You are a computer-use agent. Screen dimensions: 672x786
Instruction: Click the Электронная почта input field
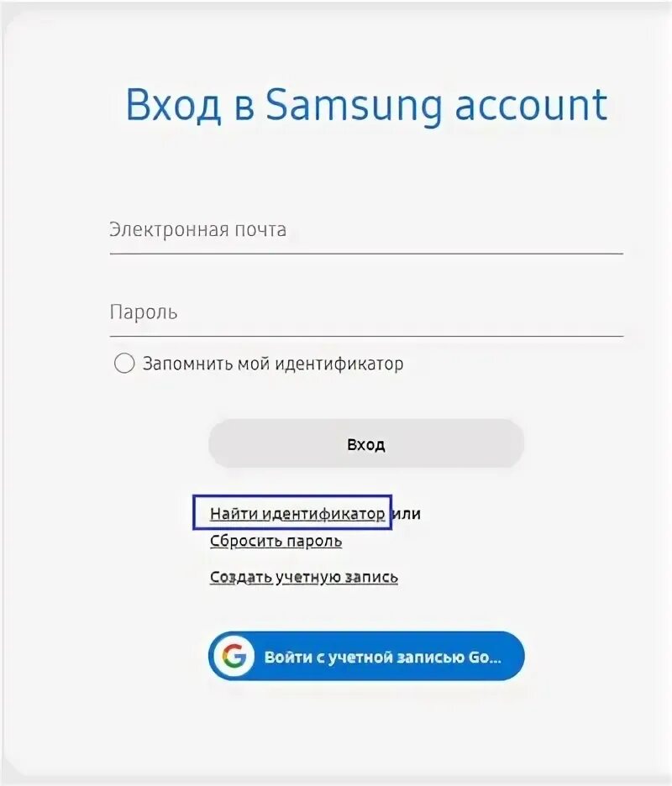[x=366, y=232]
